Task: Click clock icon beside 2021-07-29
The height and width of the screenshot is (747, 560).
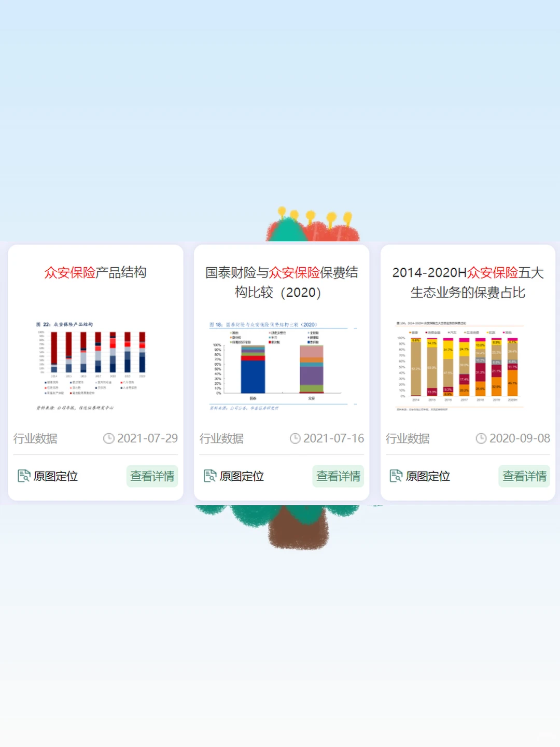Action: (108, 438)
